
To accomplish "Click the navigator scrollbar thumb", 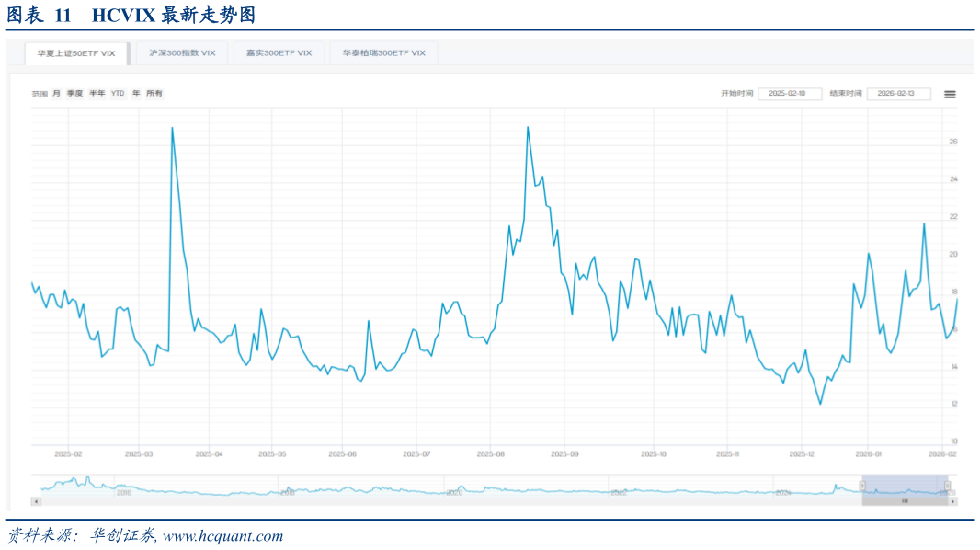I will 905,501.
